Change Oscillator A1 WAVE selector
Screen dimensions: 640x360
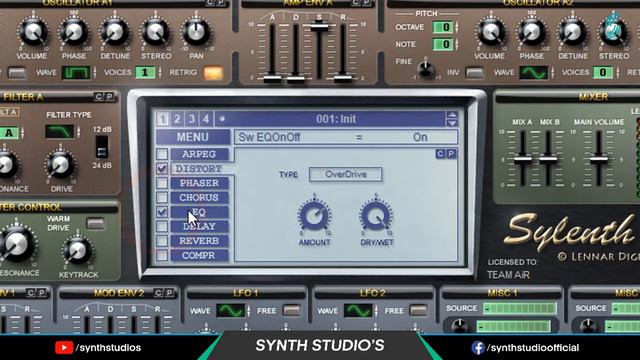(76, 73)
